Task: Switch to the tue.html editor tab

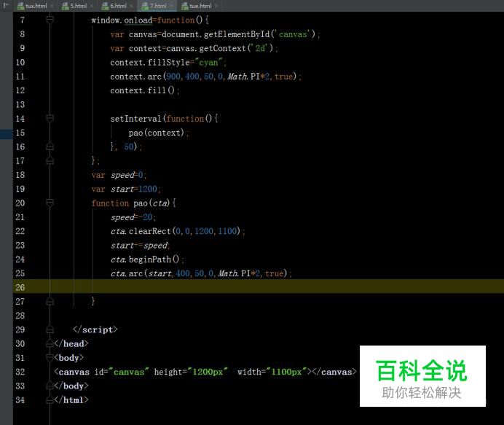Action: point(197,6)
